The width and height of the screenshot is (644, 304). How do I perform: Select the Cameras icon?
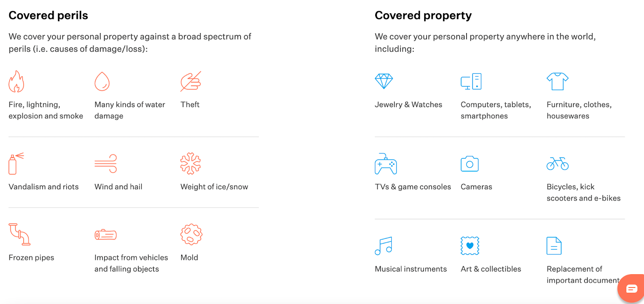click(x=470, y=163)
